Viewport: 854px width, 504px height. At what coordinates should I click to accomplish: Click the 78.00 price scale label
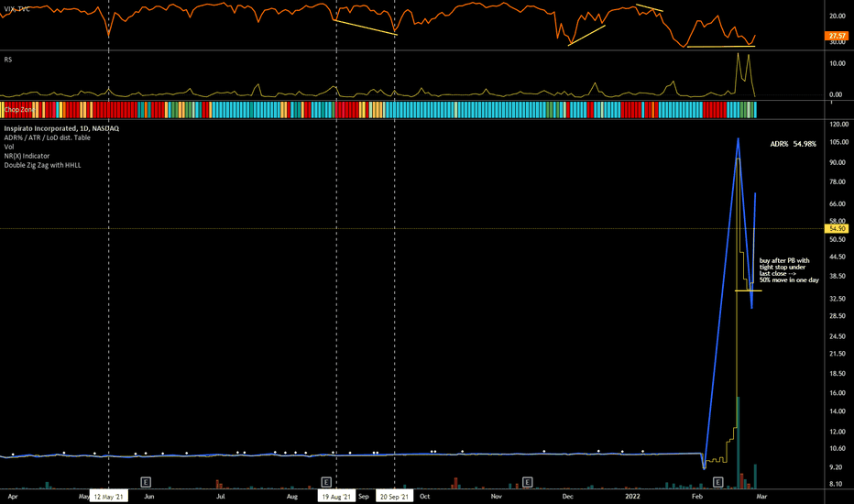[x=838, y=182]
